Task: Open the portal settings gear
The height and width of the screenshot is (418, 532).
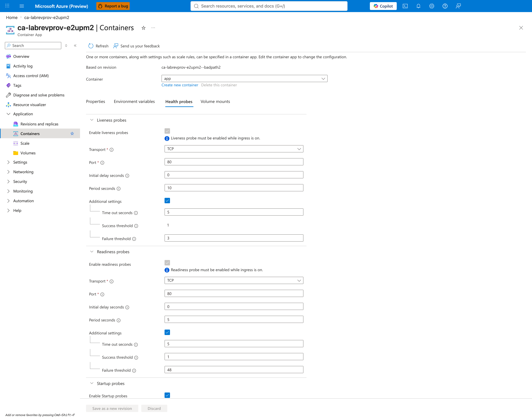Action: pyautogui.click(x=432, y=6)
